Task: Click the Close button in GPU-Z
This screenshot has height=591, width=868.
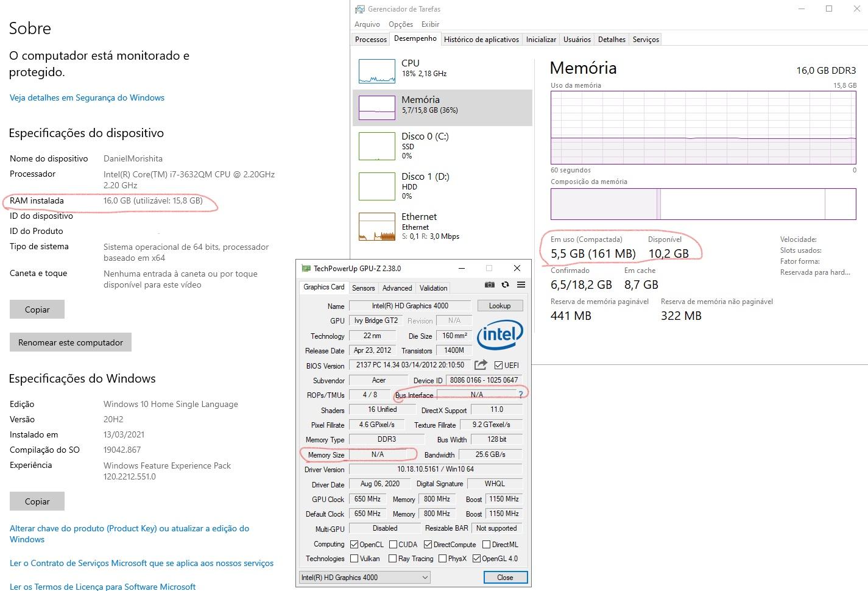Action: [505, 578]
